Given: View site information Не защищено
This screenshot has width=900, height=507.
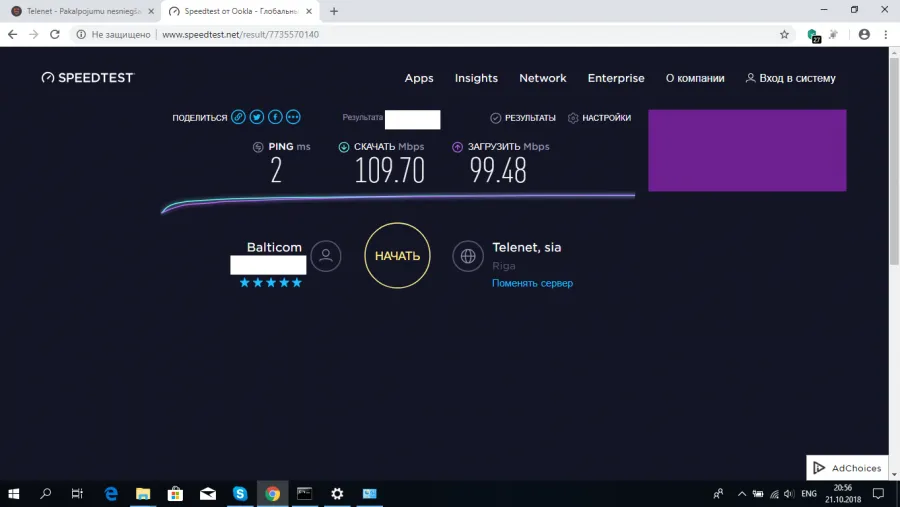Looking at the screenshot, I should pyautogui.click(x=114, y=34).
